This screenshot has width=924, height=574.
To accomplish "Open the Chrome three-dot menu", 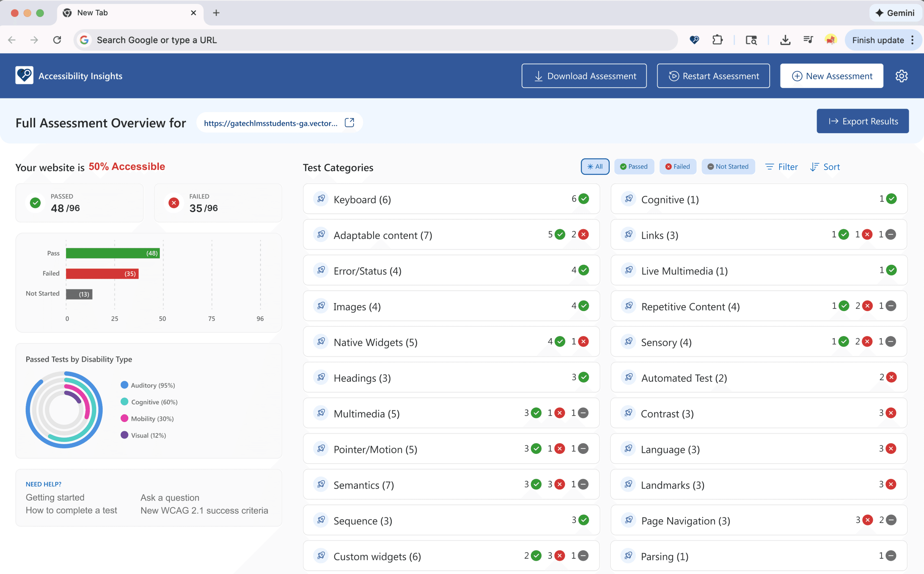I will [x=913, y=40].
